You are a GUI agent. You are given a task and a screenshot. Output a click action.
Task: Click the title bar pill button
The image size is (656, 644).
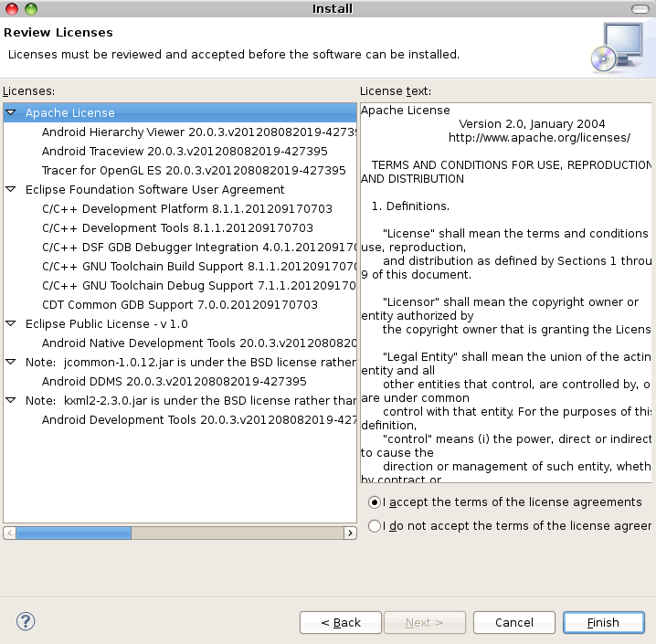pos(640,9)
